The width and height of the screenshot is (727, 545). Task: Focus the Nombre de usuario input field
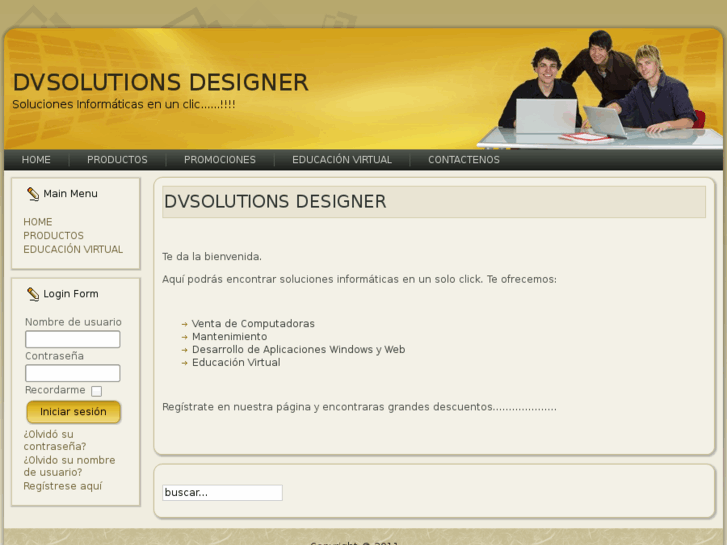73,339
